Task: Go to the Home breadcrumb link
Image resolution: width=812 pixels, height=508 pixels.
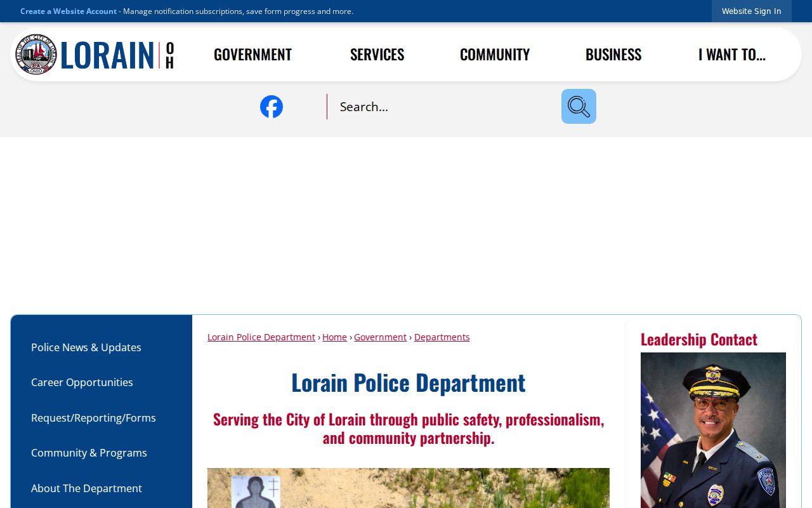Action: (334, 337)
